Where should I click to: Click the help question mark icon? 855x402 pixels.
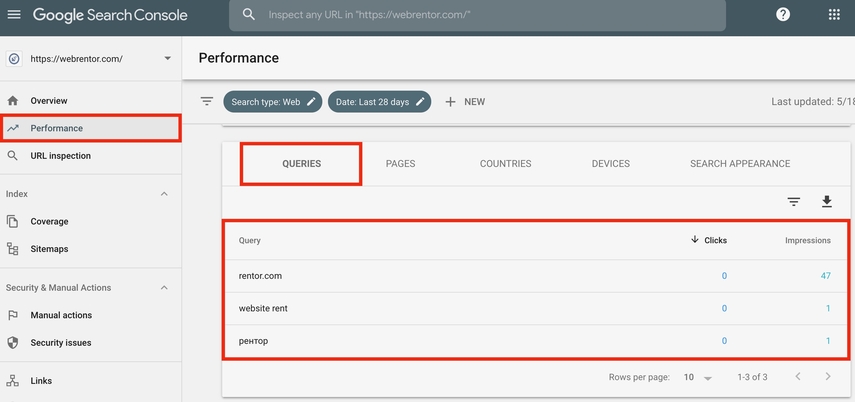click(x=783, y=15)
